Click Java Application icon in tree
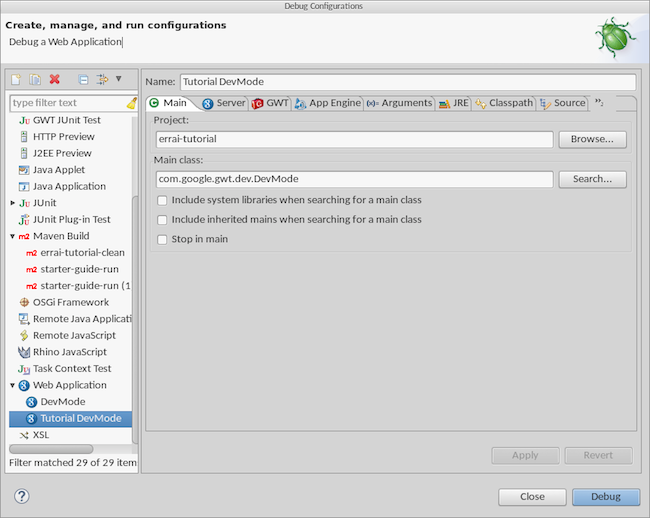Image resolution: width=650 pixels, height=518 pixels. point(24,186)
